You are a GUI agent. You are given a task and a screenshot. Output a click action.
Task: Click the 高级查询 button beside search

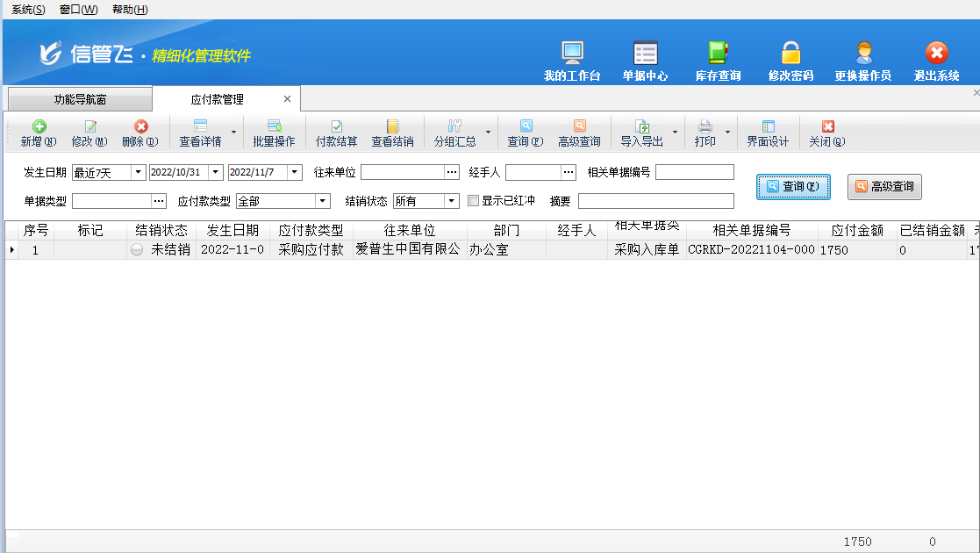(884, 186)
